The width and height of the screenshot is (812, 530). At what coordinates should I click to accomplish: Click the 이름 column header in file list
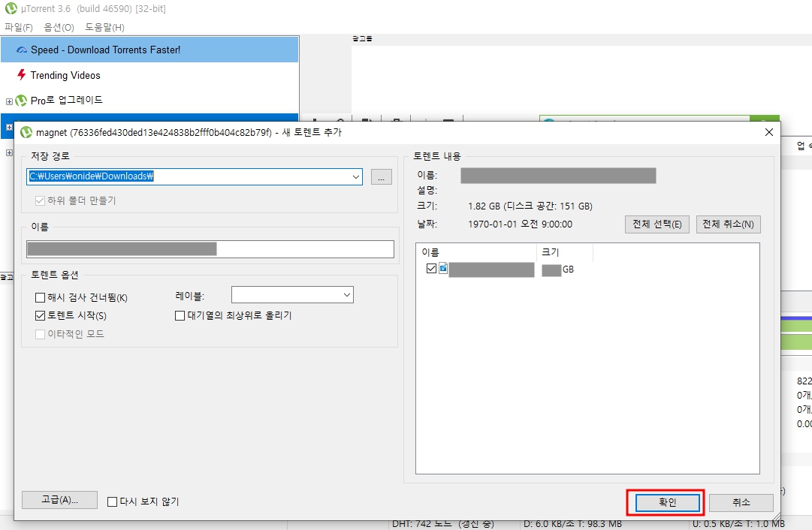pos(476,252)
